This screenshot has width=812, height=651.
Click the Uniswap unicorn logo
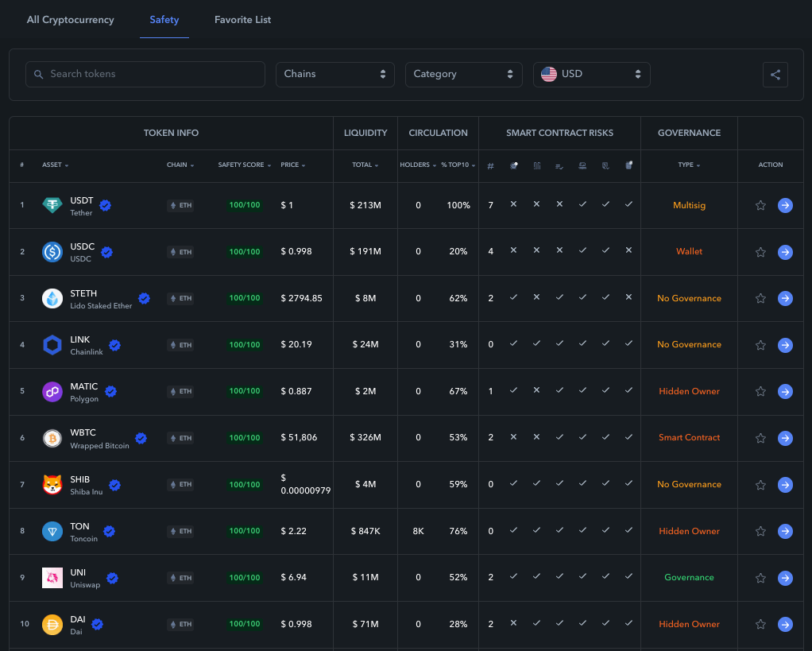[x=52, y=577]
